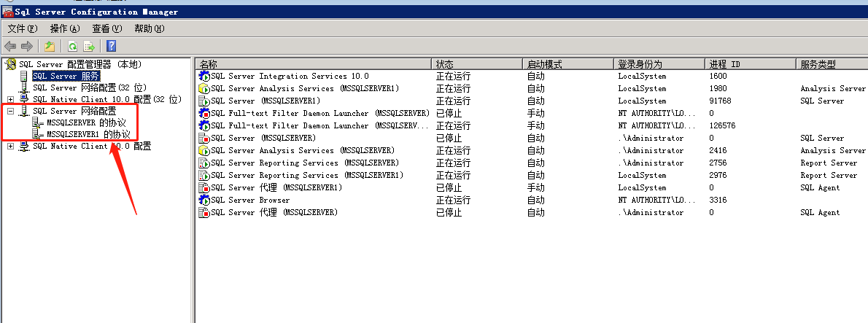
Task: Select the SQL Server Reporting Services (MSSQLSERVER1) row
Action: (x=306, y=175)
